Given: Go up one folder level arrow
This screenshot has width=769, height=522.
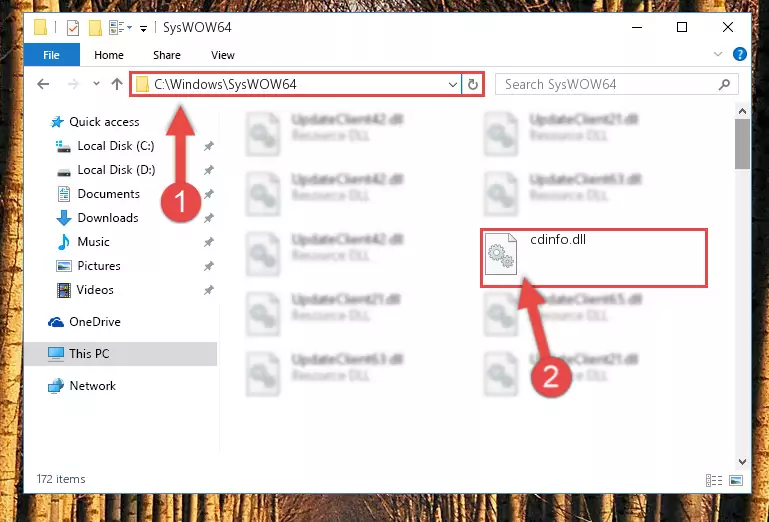Looking at the screenshot, I should 117,84.
